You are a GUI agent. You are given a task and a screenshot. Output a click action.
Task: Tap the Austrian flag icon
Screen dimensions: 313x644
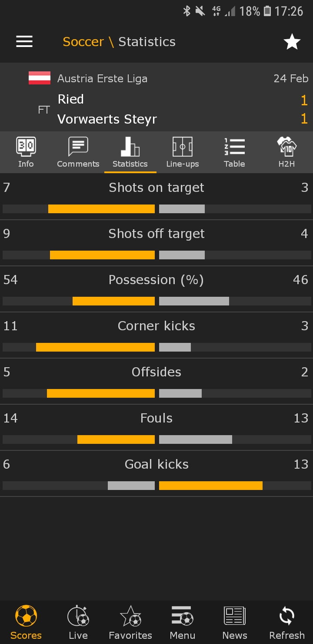(x=40, y=78)
